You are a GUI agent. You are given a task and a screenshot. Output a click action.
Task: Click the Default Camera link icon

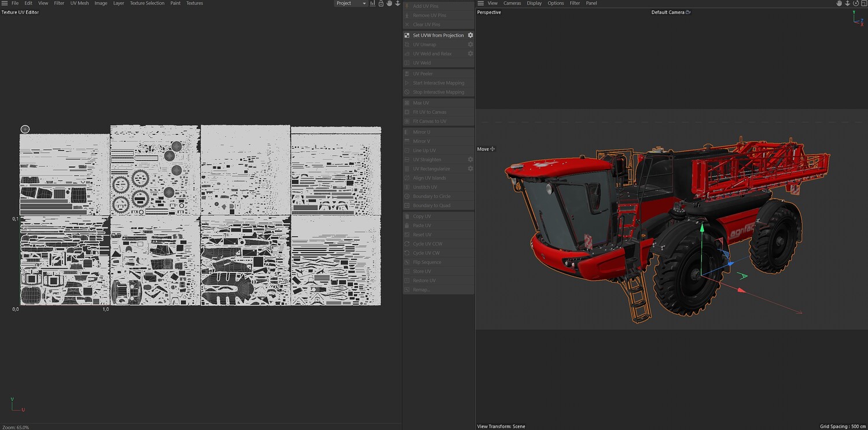688,12
